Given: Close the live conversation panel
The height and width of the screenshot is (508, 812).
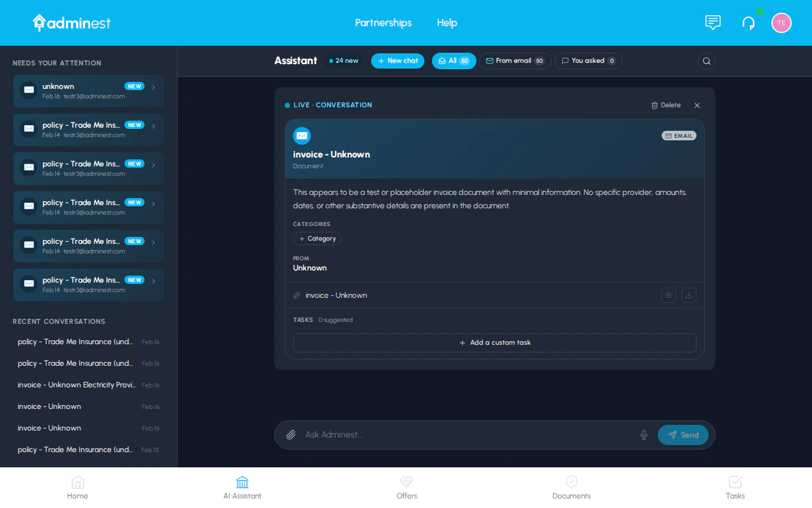Looking at the screenshot, I should coord(697,105).
